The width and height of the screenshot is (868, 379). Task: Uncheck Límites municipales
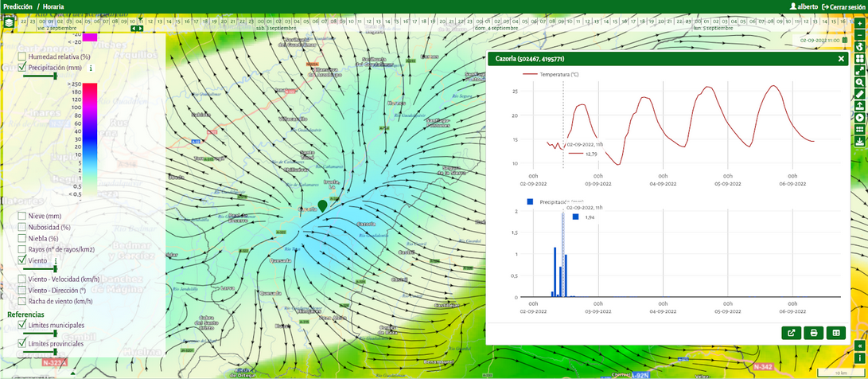[22, 325]
